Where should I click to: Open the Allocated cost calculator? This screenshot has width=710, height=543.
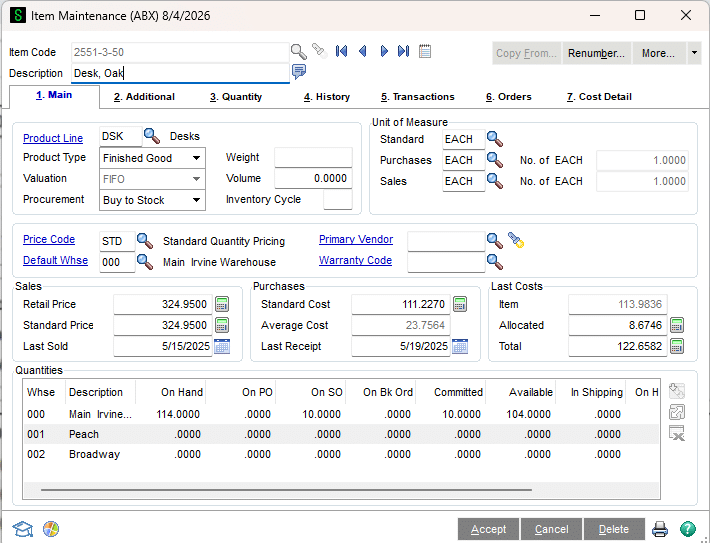(x=677, y=325)
